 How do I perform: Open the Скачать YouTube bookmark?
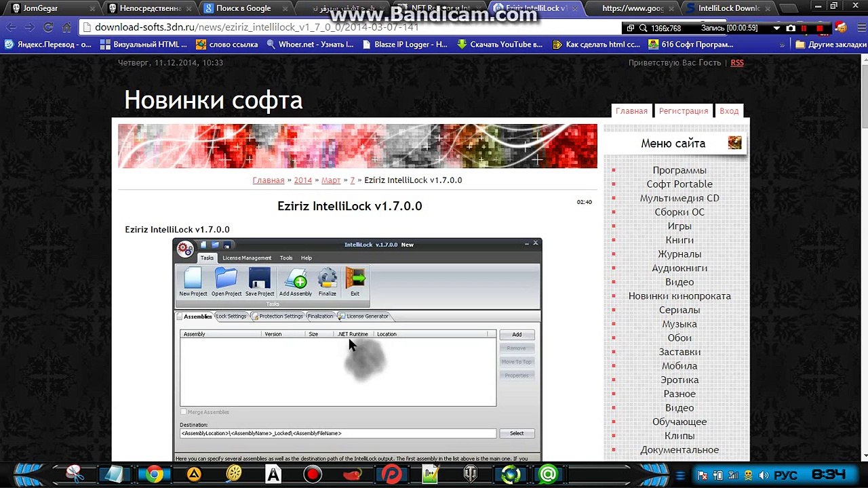pos(500,45)
